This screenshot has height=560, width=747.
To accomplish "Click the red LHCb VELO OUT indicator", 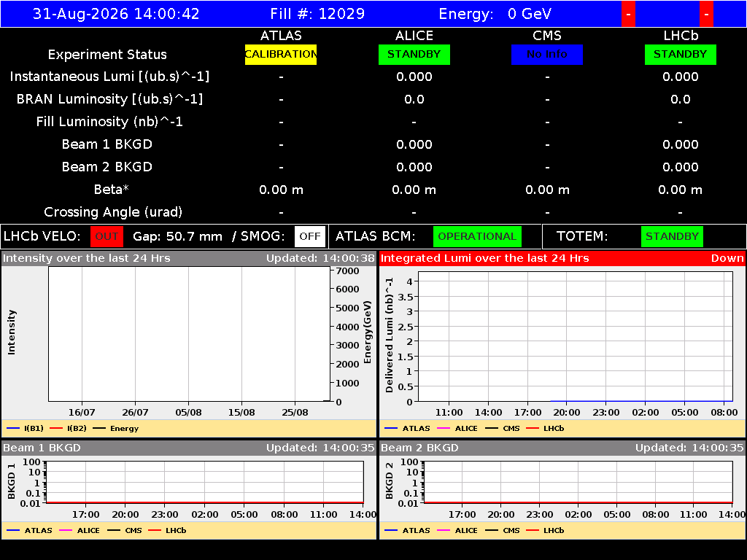I will coord(107,236).
